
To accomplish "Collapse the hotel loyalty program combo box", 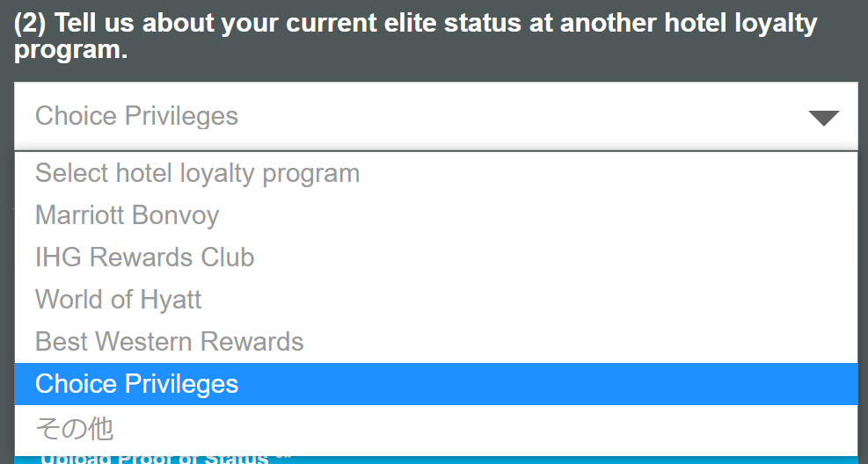I will (x=823, y=118).
